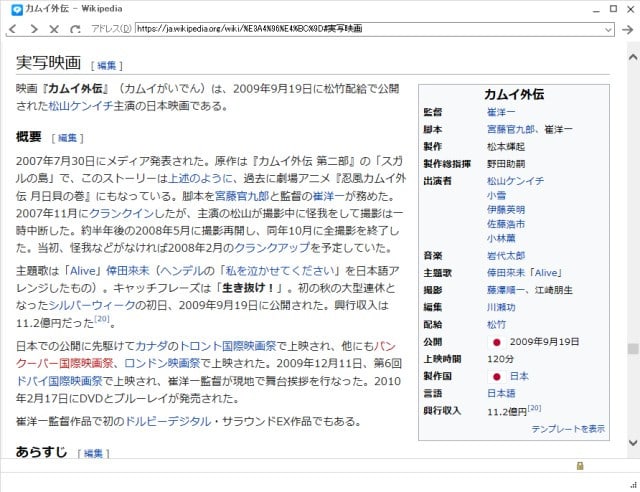Open the 崔洋一 link in the 概要 paragraph
This screenshot has height=492, width=640.
pyautogui.click(x=329, y=196)
